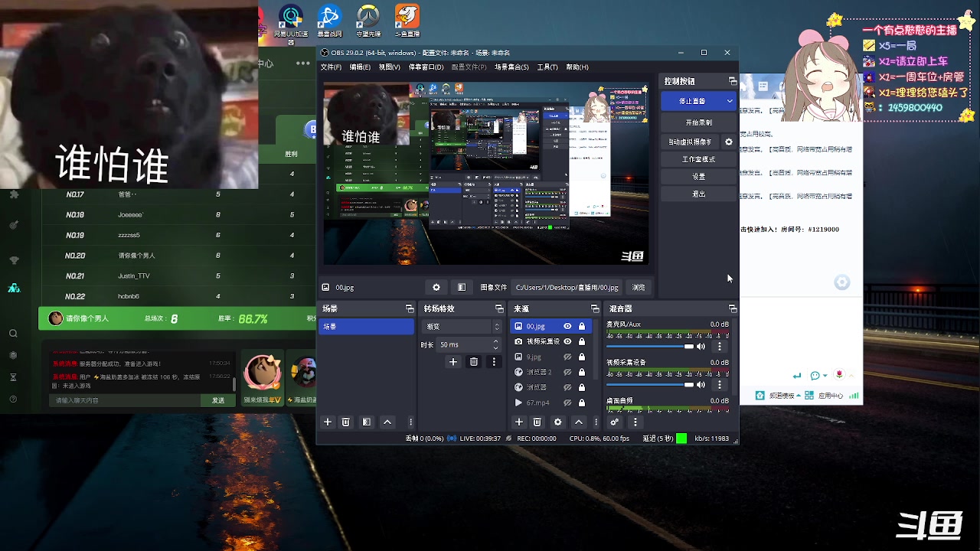Adjust 麦克风/Aux volume slider
The height and width of the screenshot is (551, 980).
651,347
